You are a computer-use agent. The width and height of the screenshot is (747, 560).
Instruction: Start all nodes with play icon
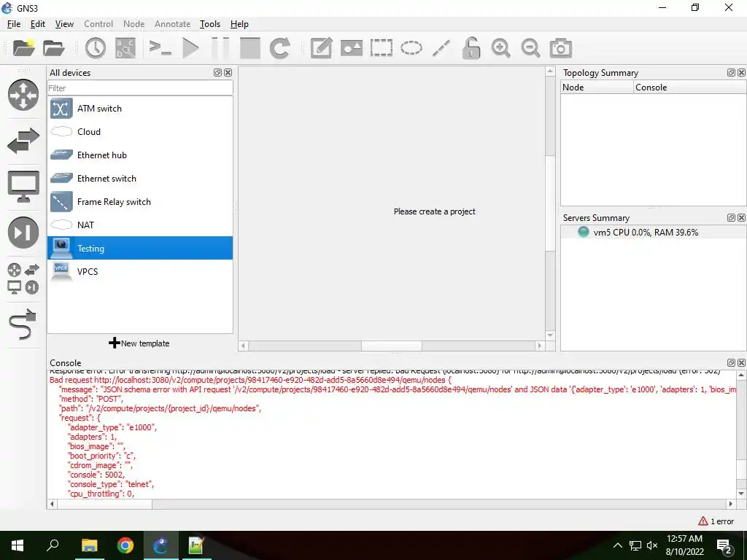point(190,47)
